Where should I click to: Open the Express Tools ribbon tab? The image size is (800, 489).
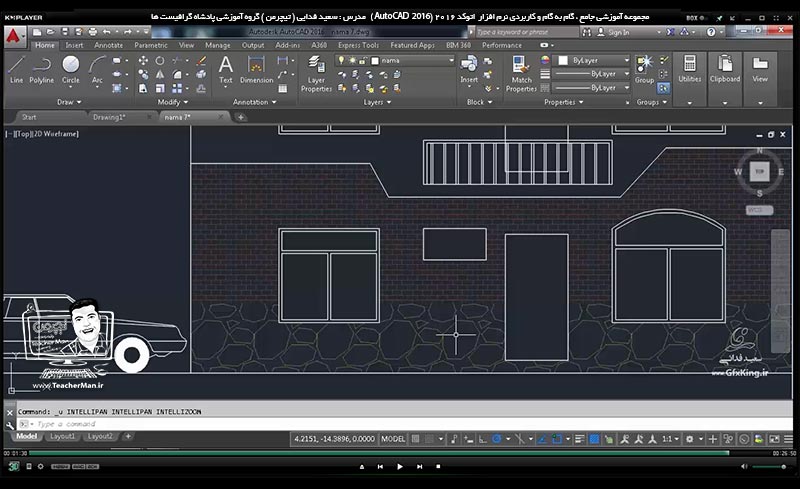point(358,45)
